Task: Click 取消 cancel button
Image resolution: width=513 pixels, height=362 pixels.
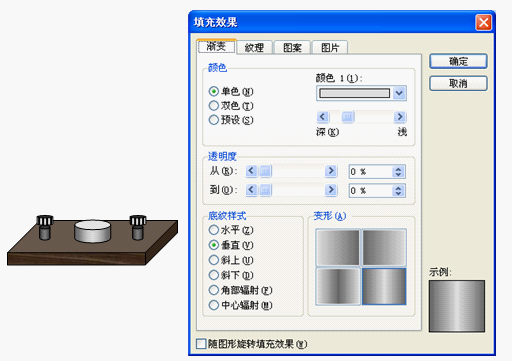Action: point(458,83)
